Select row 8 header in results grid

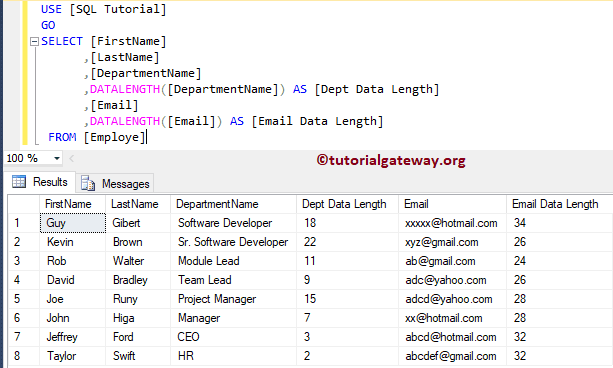tap(24, 356)
